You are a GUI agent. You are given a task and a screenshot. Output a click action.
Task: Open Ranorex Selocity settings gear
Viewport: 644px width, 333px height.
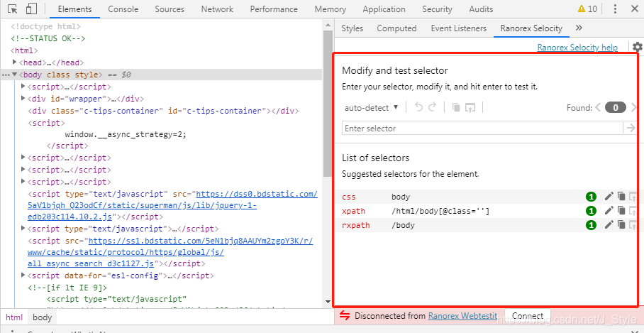637,46
